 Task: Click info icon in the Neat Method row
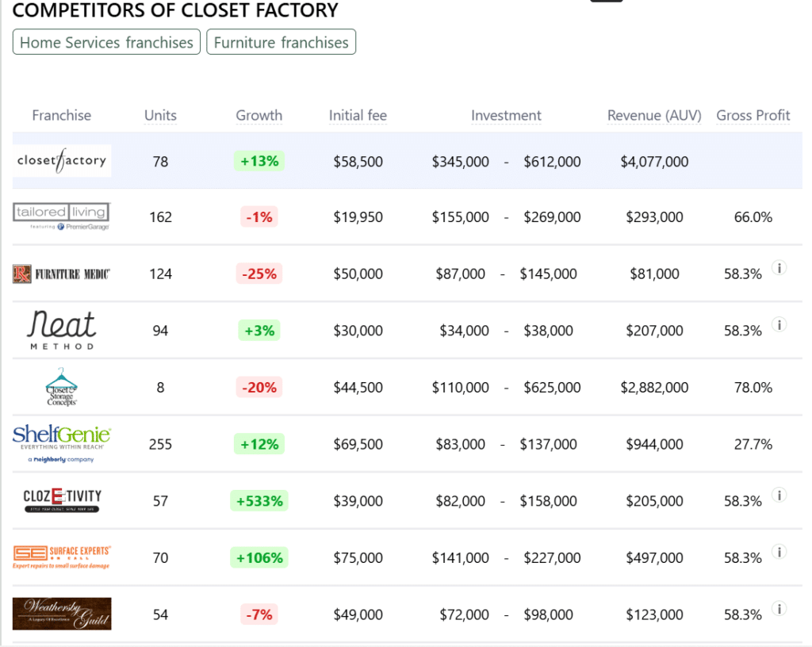click(x=779, y=324)
